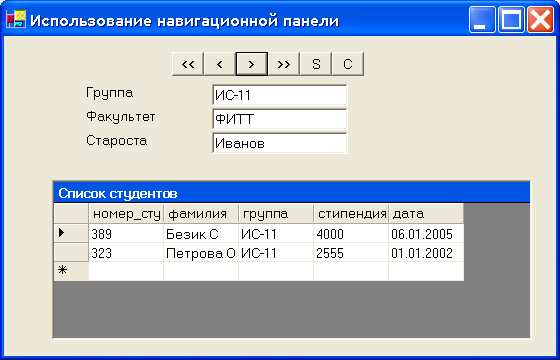This screenshot has width=560, height=360.
Task: Sort by номер_сту column header
Action: pos(126,214)
